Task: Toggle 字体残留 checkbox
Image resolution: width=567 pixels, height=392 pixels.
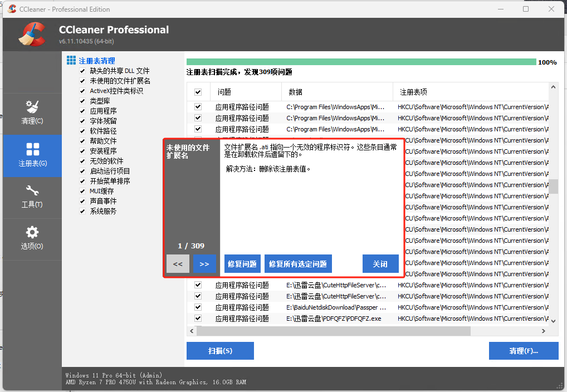Action: [x=82, y=121]
